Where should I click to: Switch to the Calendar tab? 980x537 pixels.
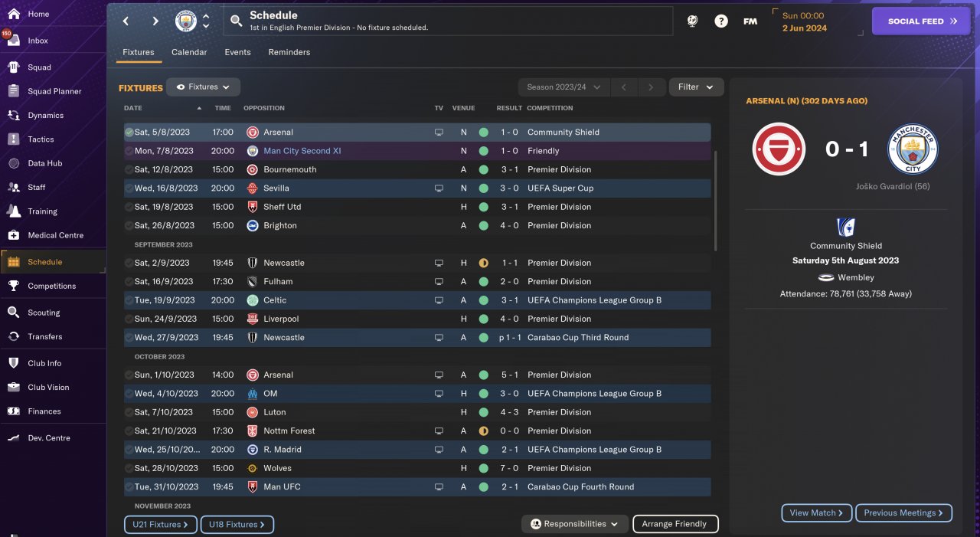(x=189, y=52)
